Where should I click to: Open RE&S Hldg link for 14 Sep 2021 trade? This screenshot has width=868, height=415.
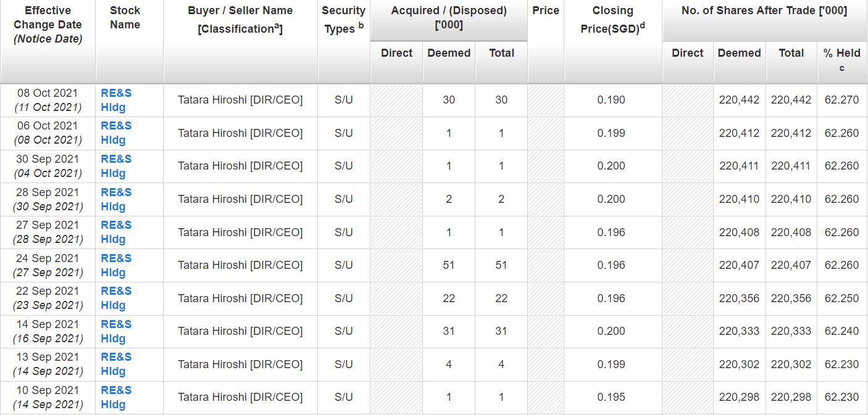[116, 331]
